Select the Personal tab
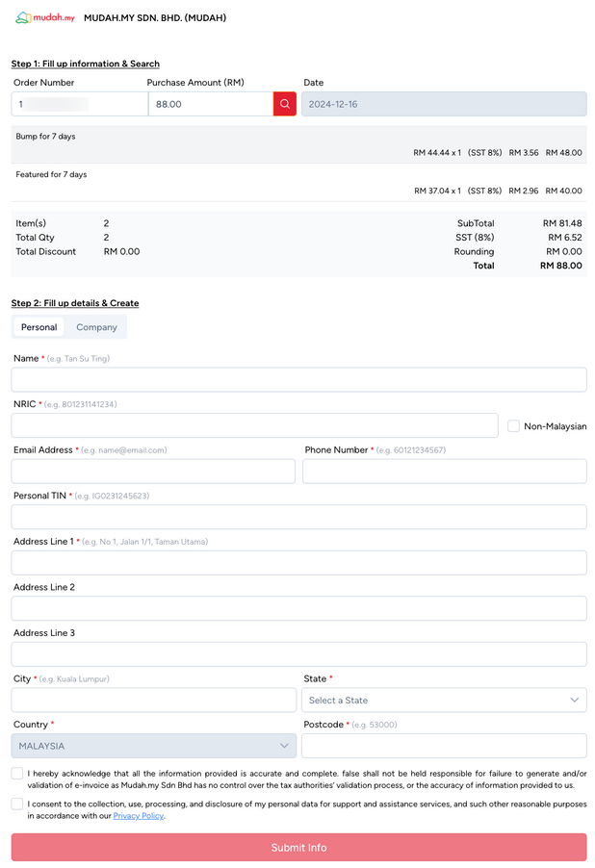The width and height of the screenshot is (595, 868). 39,327
